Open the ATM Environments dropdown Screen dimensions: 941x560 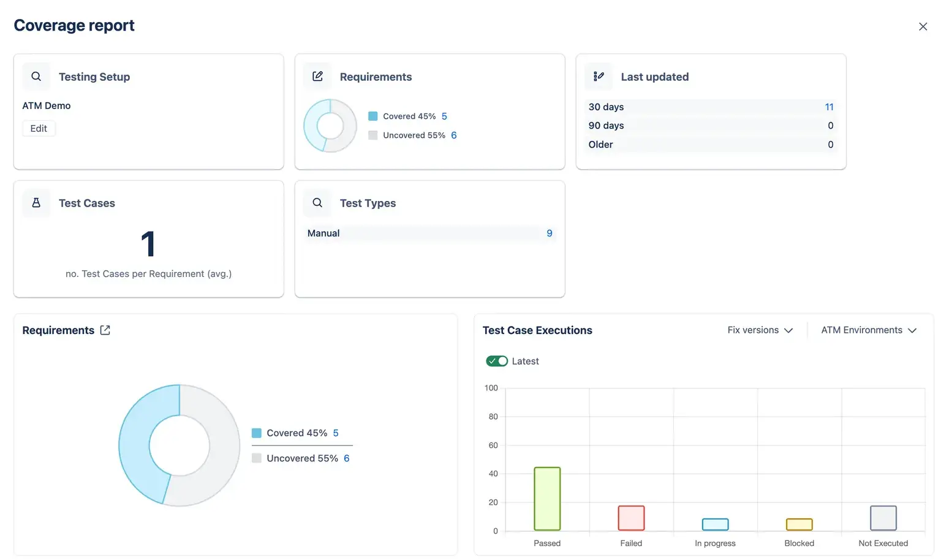[x=868, y=330]
